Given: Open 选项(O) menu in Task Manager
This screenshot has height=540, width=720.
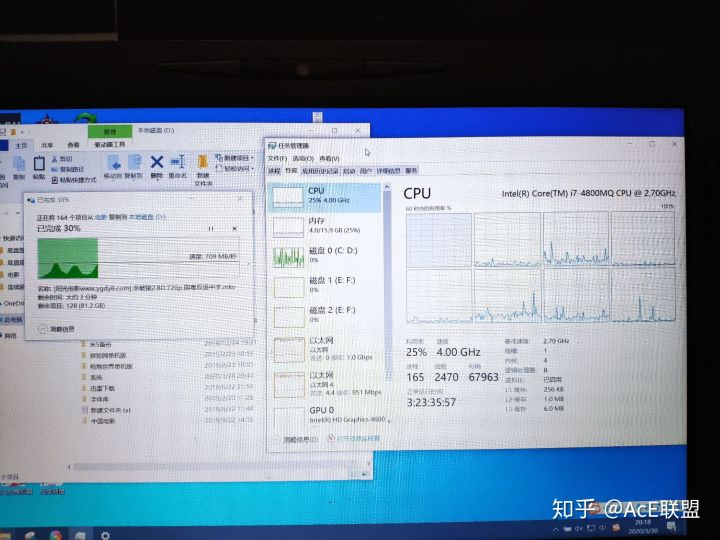Looking at the screenshot, I should 303,158.
